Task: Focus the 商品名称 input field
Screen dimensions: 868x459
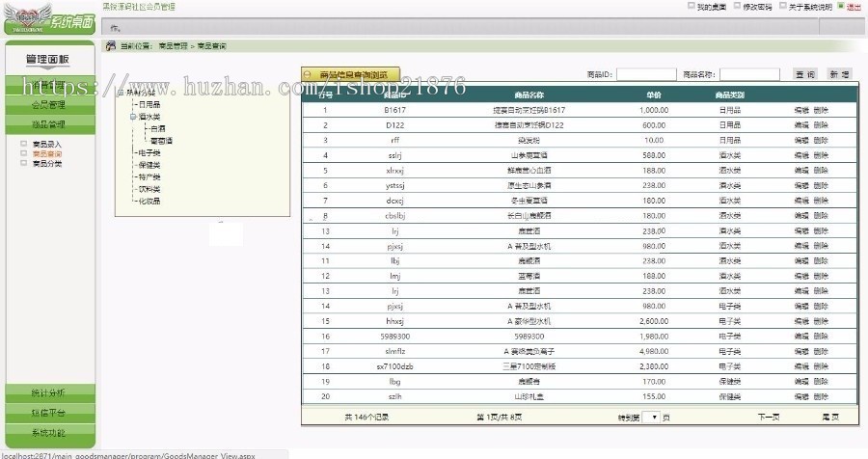Action: point(749,74)
